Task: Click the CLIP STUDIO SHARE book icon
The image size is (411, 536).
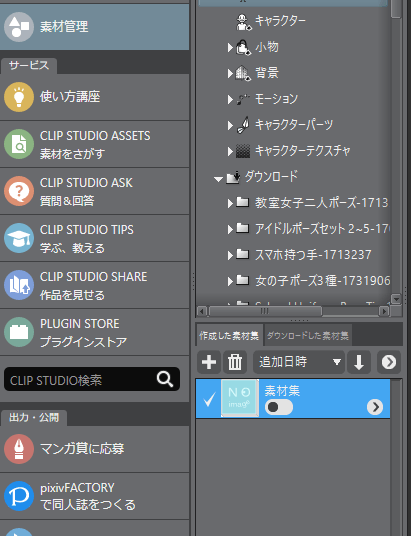Action: 19,285
